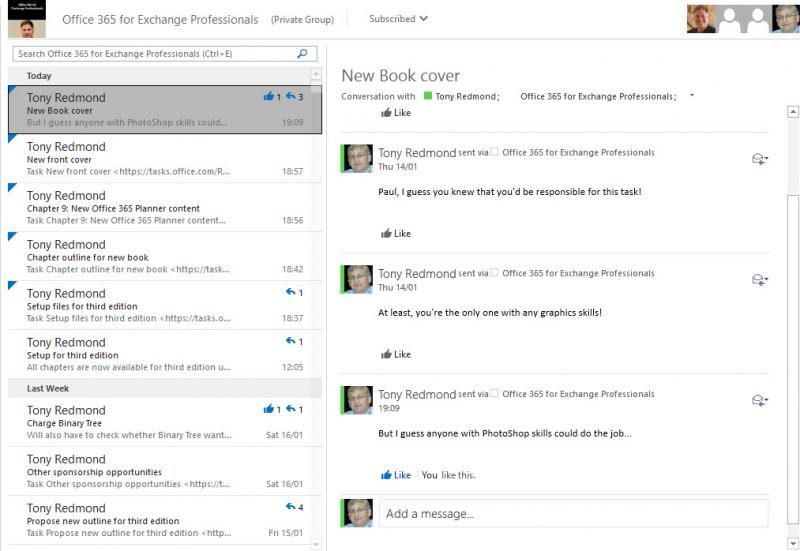Click Like under the conversation header
Viewport: 800px width, 551px height.
(396, 113)
